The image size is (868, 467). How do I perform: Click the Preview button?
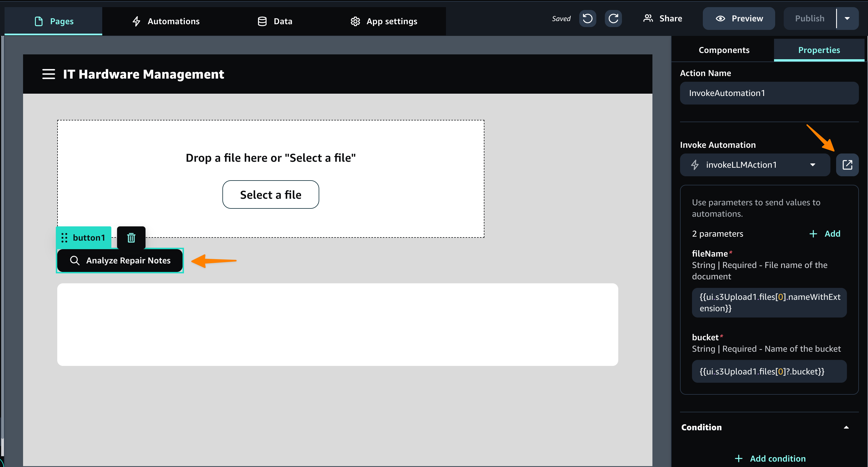[x=739, y=19]
